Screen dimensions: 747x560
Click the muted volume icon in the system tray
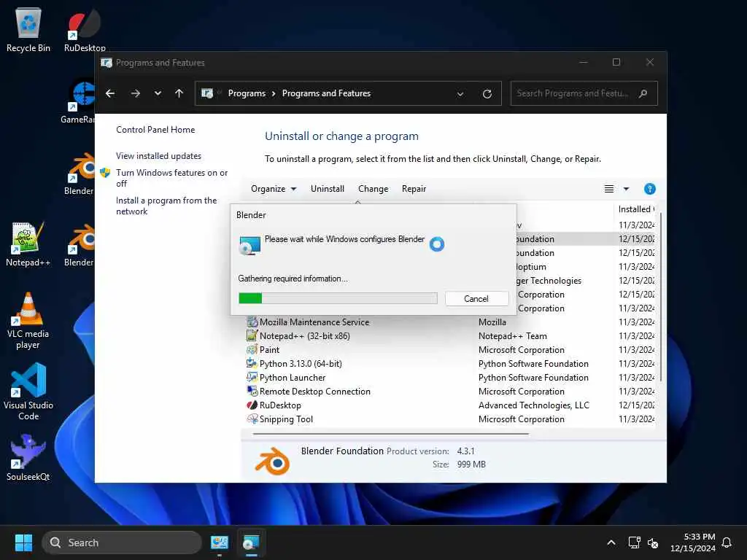pyautogui.click(x=653, y=542)
